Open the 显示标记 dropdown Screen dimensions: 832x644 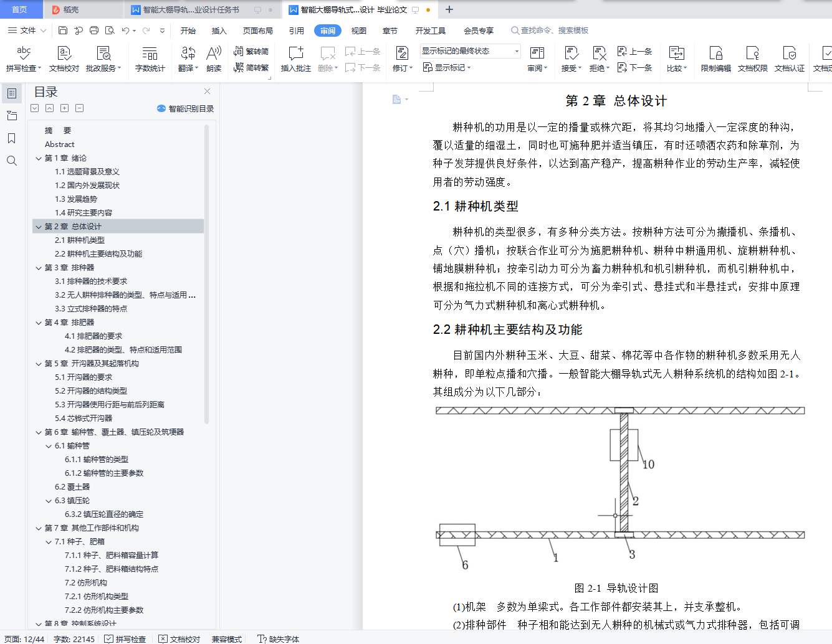(x=447, y=67)
